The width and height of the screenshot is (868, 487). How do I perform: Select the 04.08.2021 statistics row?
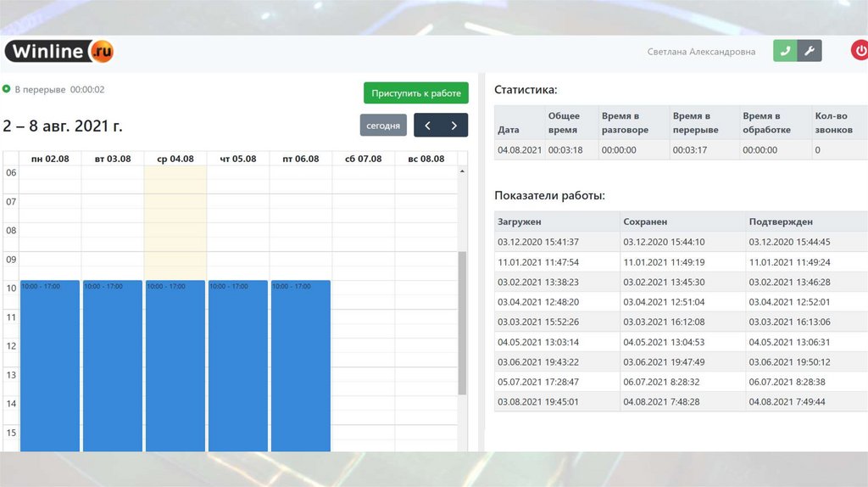[x=674, y=150]
